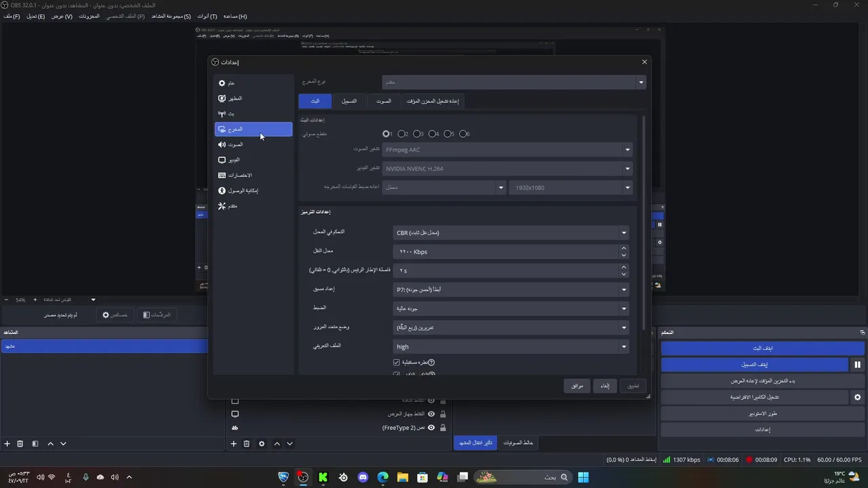The width and height of the screenshot is (868, 488).
Task: Open the Help (مساعدة) menu
Action: [x=235, y=16]
